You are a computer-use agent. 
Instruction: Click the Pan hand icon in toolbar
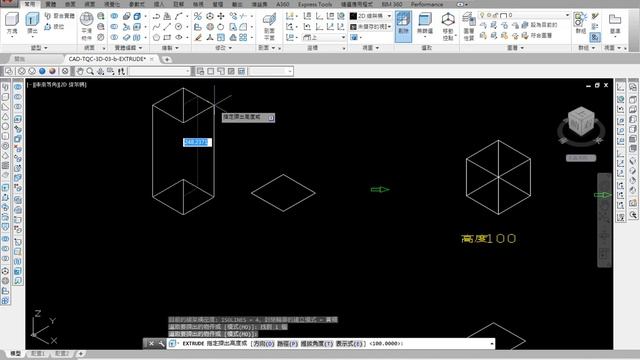click(x=80, y=71)
